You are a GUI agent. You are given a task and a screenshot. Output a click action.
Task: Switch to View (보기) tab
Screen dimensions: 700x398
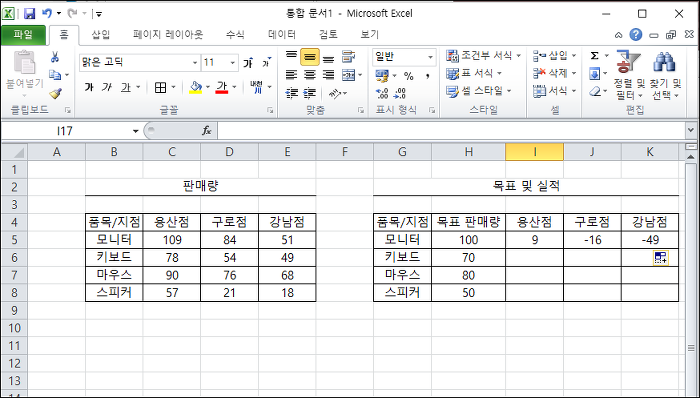(x=370, y=34)
